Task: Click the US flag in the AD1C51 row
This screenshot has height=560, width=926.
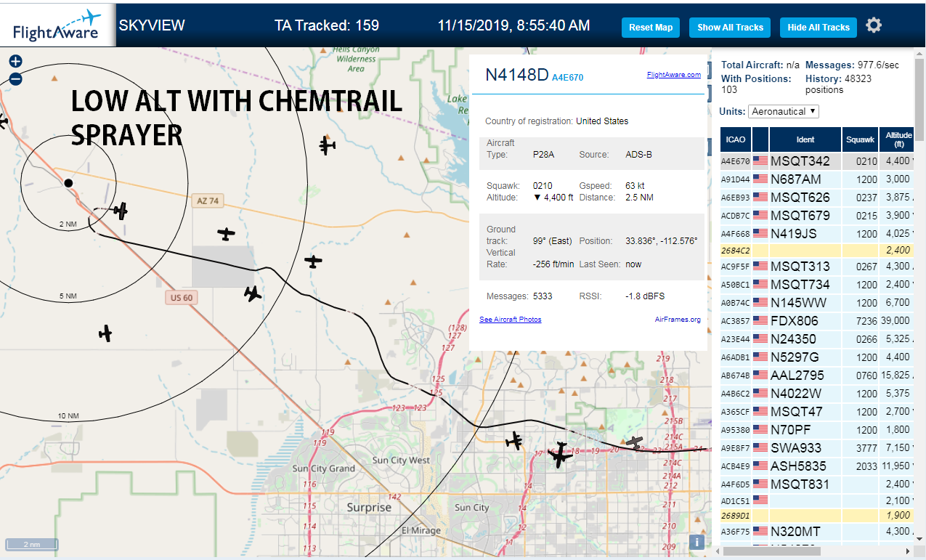Action: [x=760, y=500]
